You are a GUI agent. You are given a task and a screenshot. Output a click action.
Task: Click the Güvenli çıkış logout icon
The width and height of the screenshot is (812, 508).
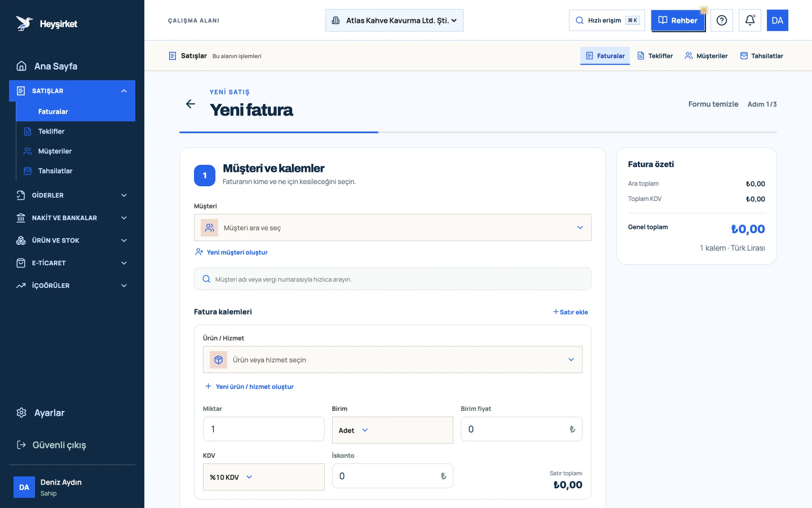(21, 445)
